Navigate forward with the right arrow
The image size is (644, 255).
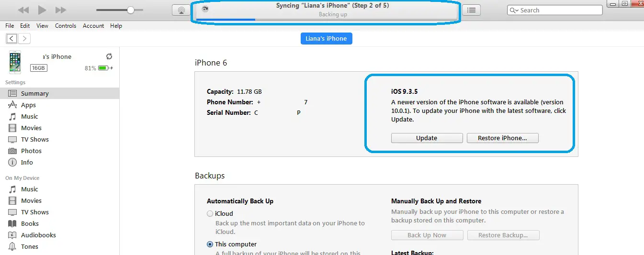click(x=24, y=38)
